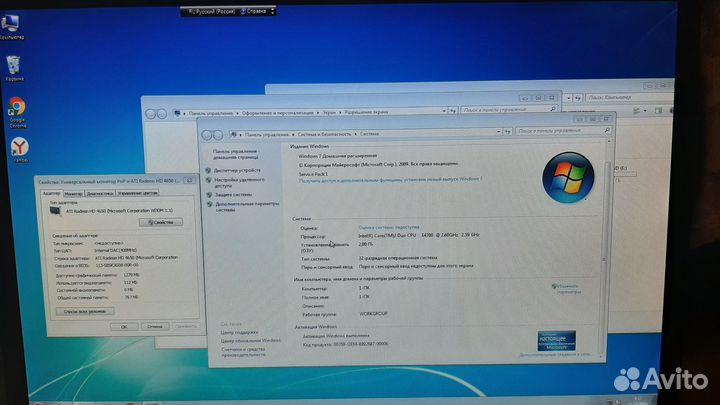
Task: Click the link about getting a new Windows 7 edition
Action: 390,180
